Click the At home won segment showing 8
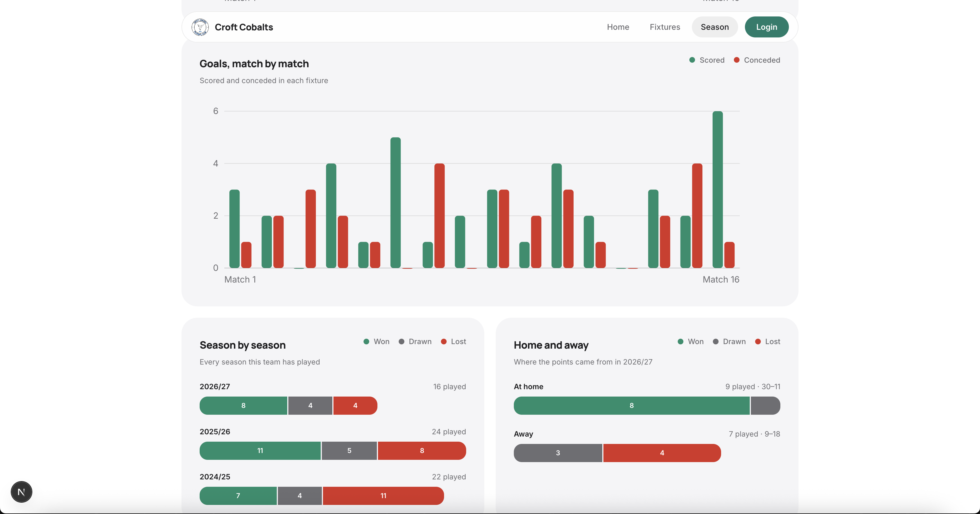This screenshot has height=514, width=980. tap(631, 406)
